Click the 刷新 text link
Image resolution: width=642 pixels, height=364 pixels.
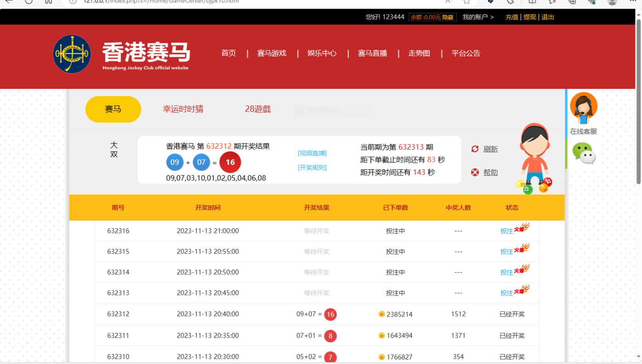tap(491, 149)
